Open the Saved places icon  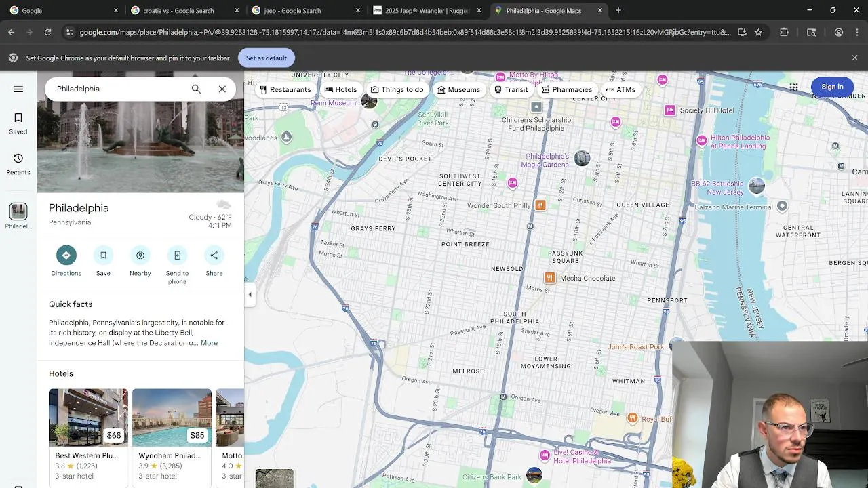[x=18, y=123]
